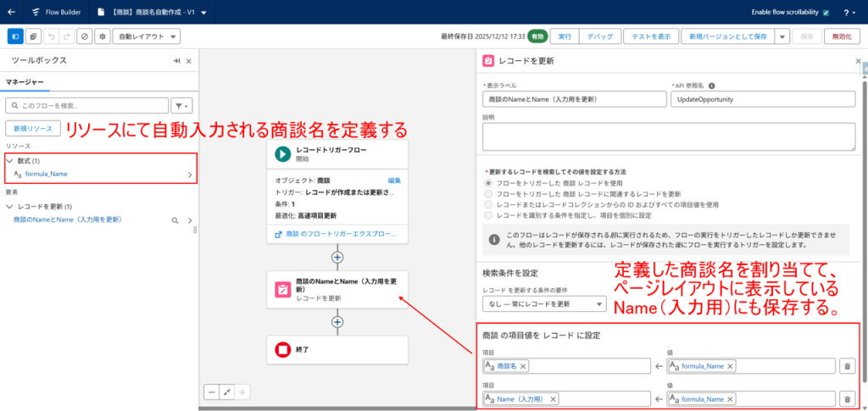Click the 表示ラベル input field
The width and height of the screenshot is (868, 411).
pyautogui.click(x=575, y=99)
